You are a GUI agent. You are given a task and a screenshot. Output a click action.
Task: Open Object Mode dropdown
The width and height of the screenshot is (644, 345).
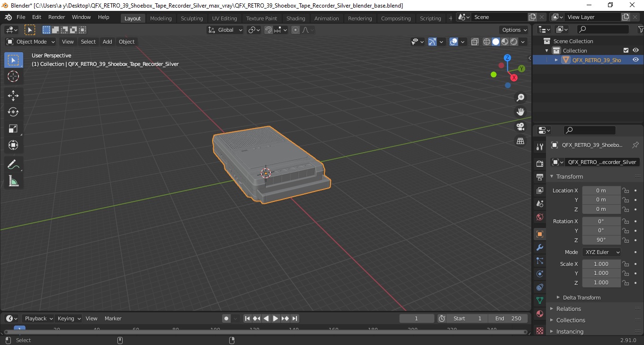(x=31, y=42)
